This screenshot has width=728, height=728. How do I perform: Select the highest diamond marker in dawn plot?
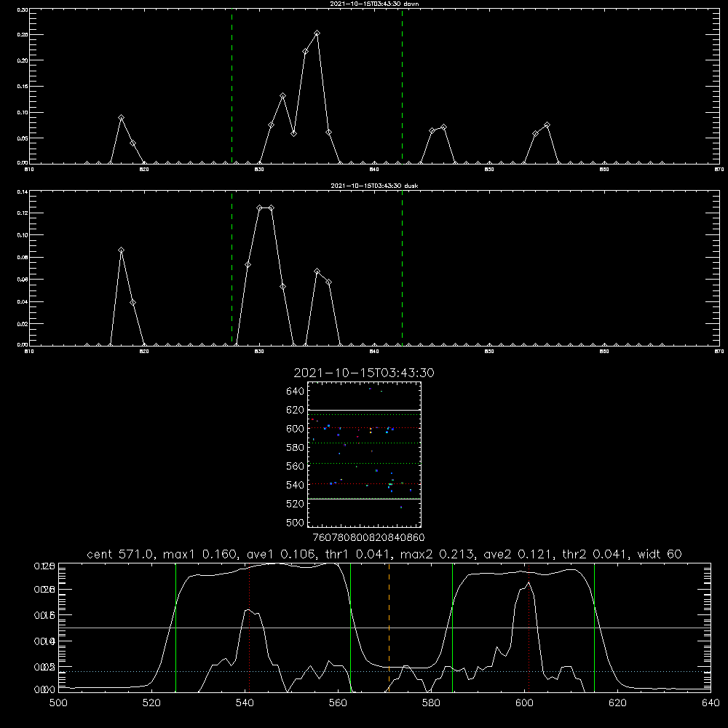(317, 33)
